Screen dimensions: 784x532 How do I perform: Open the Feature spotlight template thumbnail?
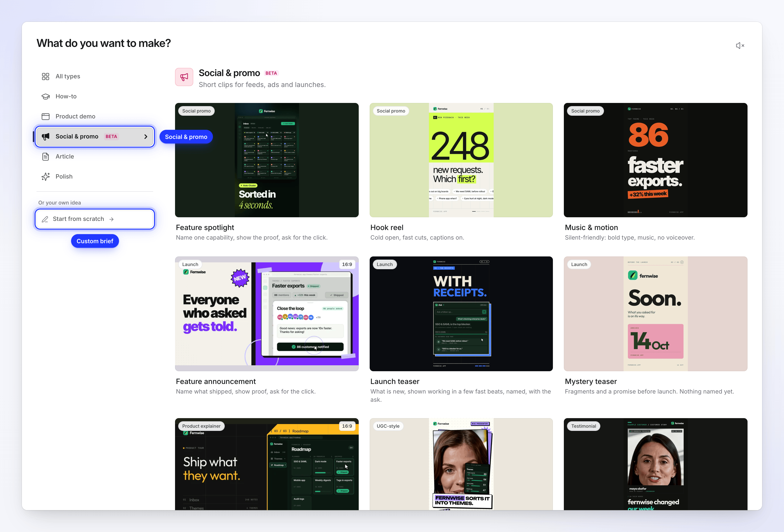tap(267, 160)
